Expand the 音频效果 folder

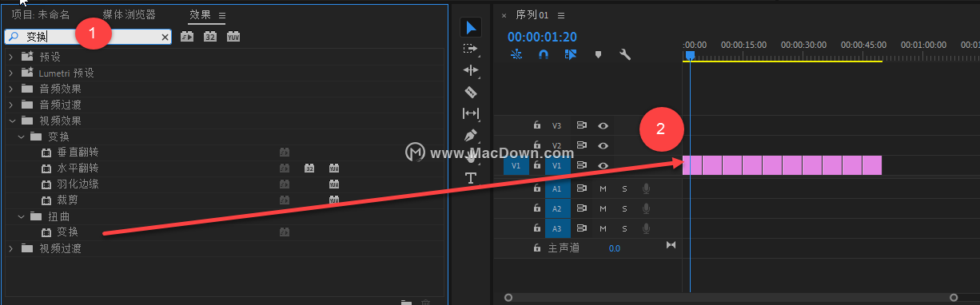click(x=11, y=89)
